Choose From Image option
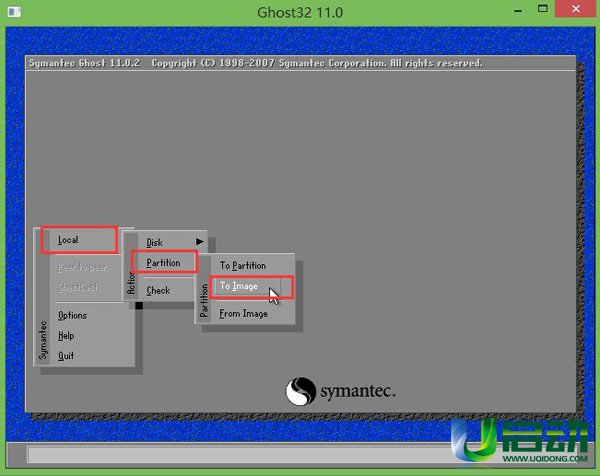 [x=243, y=314]
